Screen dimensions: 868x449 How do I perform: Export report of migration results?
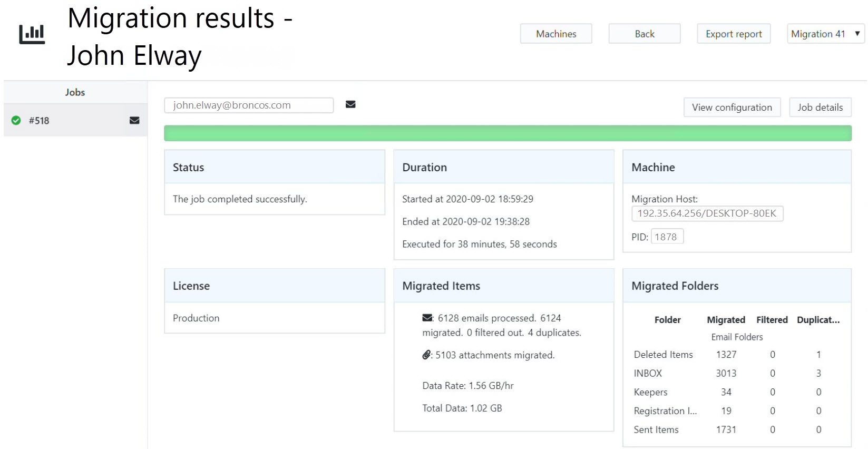tap(734, 34)
